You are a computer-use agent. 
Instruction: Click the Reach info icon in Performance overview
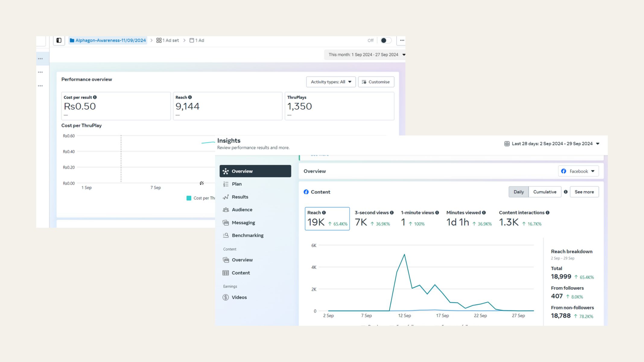(x=190, y=97)
